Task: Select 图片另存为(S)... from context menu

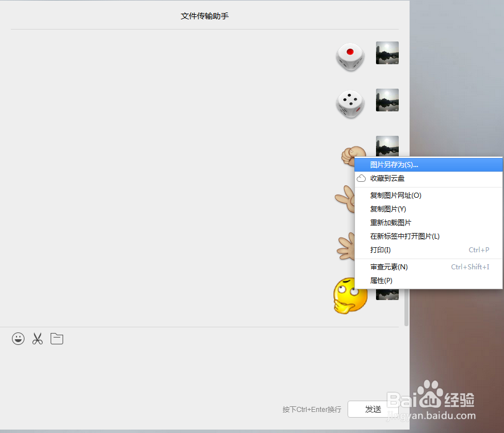Action: coord(428,165)
